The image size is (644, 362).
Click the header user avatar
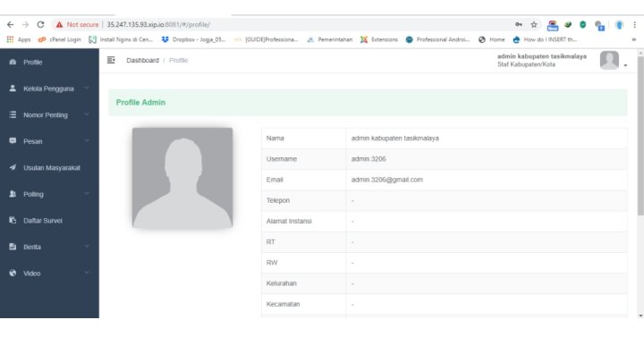[609, 61]
